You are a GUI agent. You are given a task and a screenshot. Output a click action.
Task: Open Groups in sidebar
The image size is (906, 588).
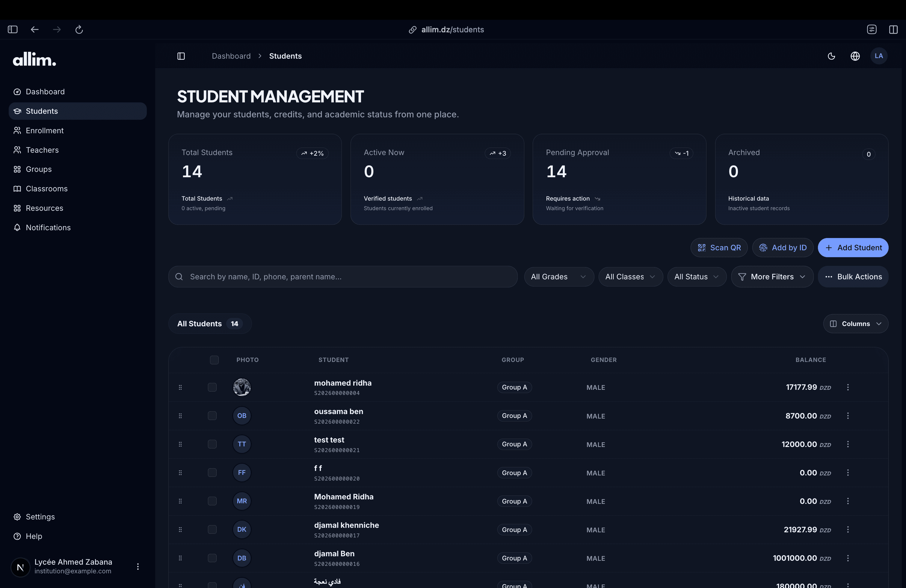click(x=77, y=169)
